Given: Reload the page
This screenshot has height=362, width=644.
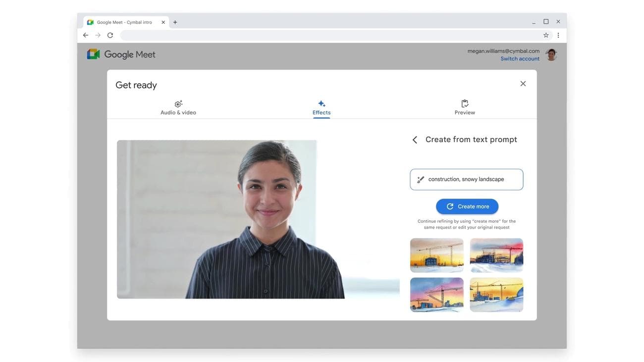Looking at the screenshot, I should [x=110, y=35].
